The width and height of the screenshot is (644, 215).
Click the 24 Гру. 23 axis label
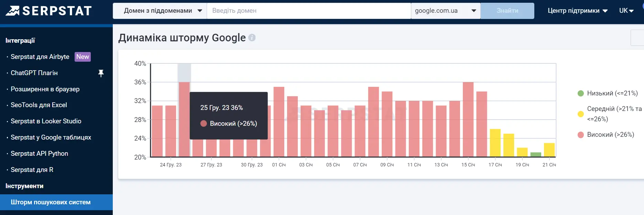coord(171,165)
